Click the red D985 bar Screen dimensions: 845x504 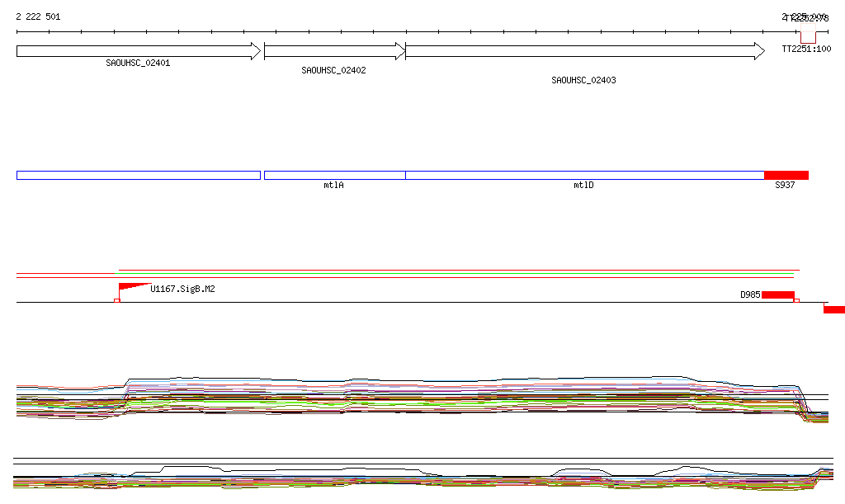coord(777,294)
